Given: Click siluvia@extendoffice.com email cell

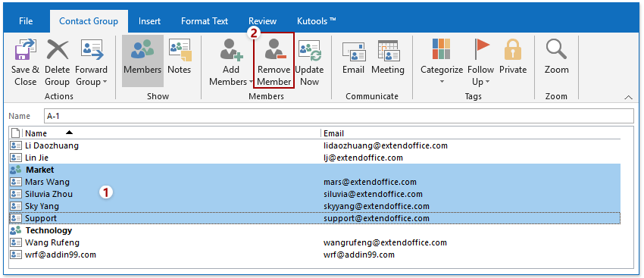Looking at the screenshot, I should [373, 194].
